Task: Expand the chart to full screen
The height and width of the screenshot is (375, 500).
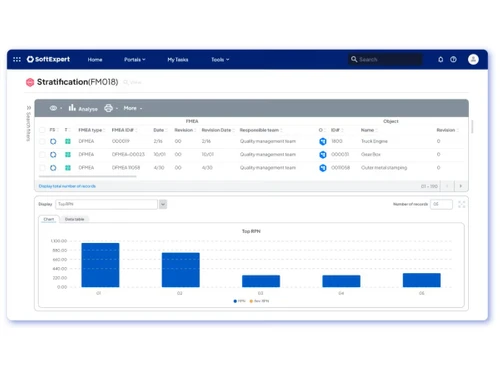Action: (x=462, y=204)
